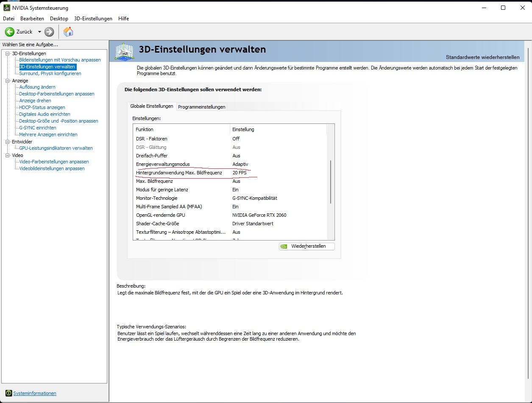Open Anzeige drehen

point(35,101)
